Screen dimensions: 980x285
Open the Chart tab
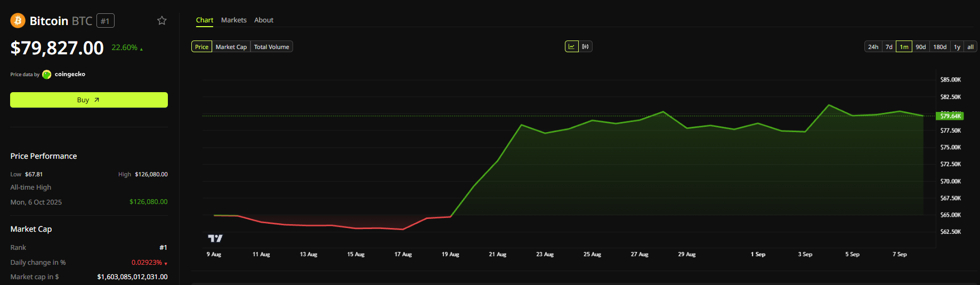pyautogui.click(x=205, y=20)
